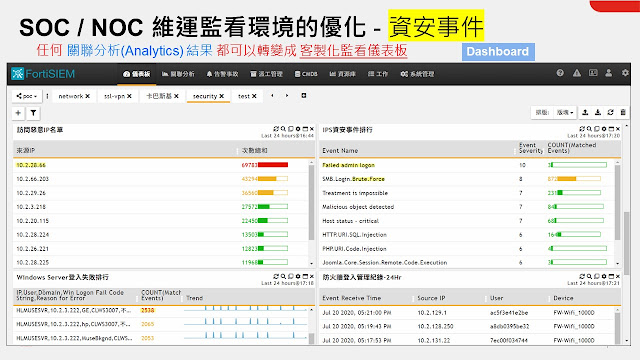Open the 系統管理 admin menu

417,74
